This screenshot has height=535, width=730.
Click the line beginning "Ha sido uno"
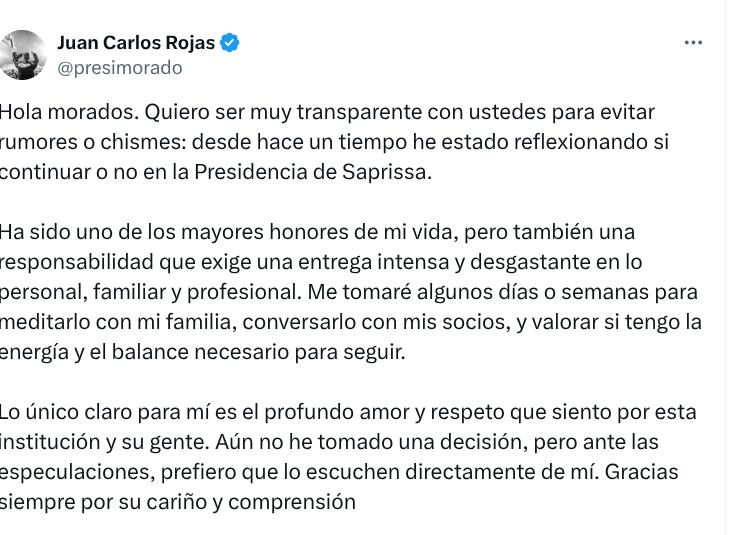click(x=317, y=232)
